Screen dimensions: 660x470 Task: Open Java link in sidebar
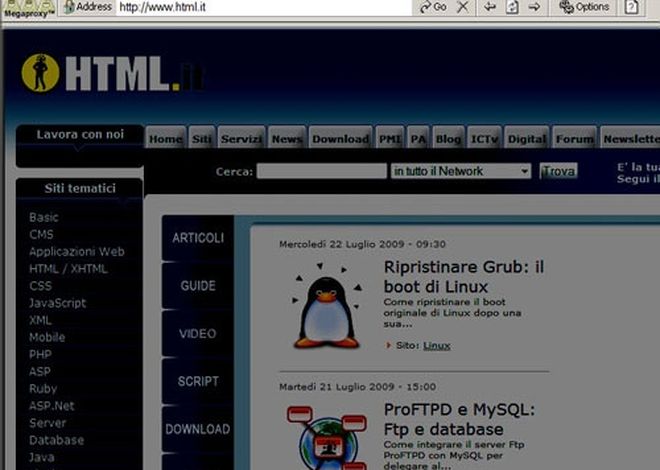pos(42,457)
